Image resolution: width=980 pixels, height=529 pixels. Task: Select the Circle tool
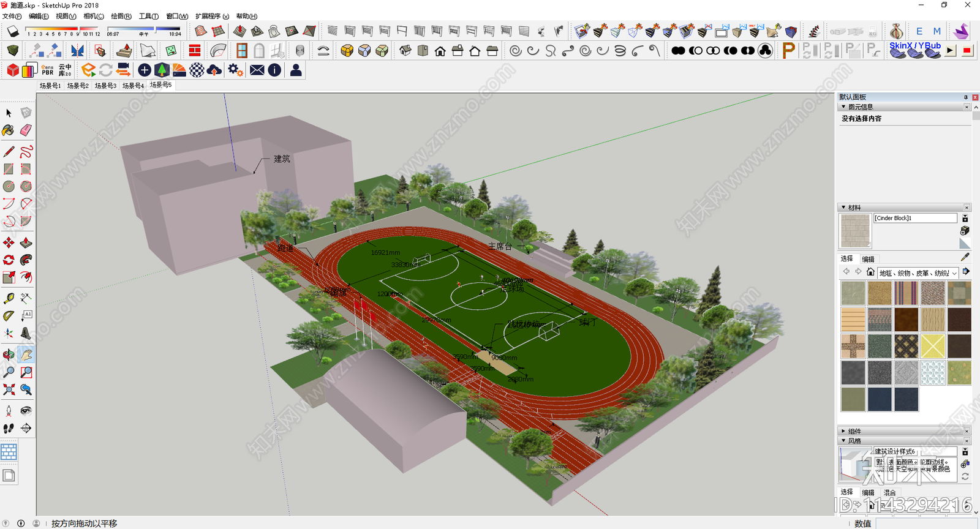click(9, 186)
